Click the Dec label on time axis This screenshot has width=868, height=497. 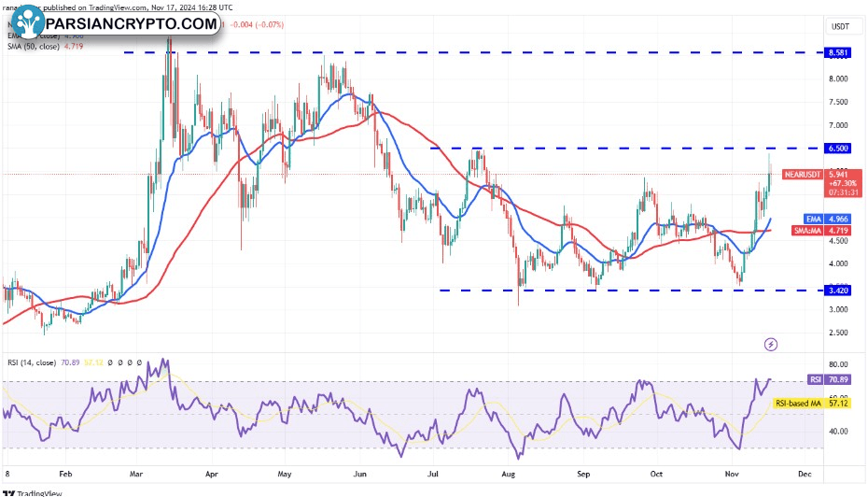(805, 474)
